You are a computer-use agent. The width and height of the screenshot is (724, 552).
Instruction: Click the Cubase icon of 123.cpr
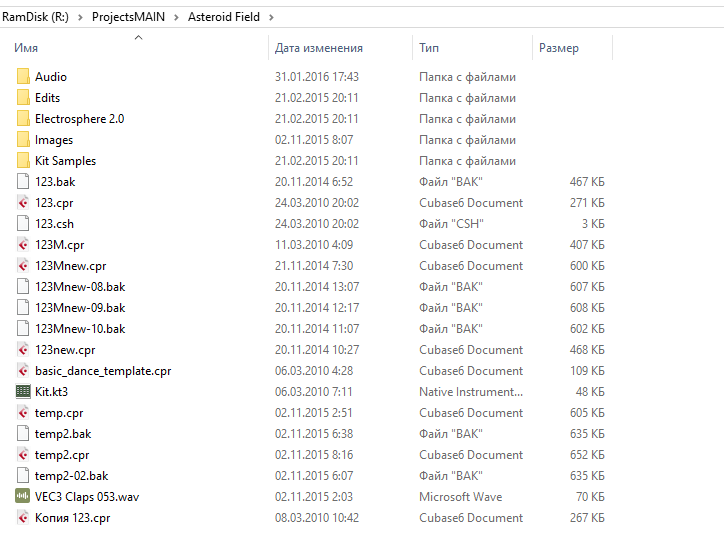tap(23, 203)
